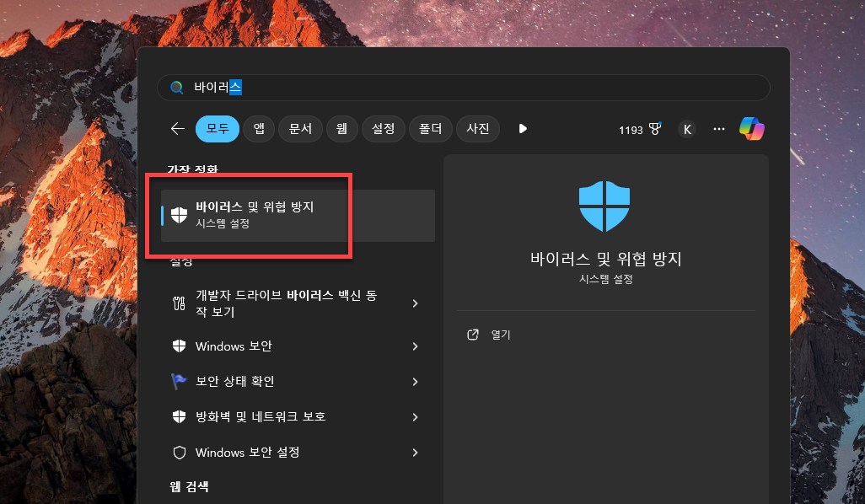Select the 문서 filter tab
865x504 pixels.
coord(301,128)
